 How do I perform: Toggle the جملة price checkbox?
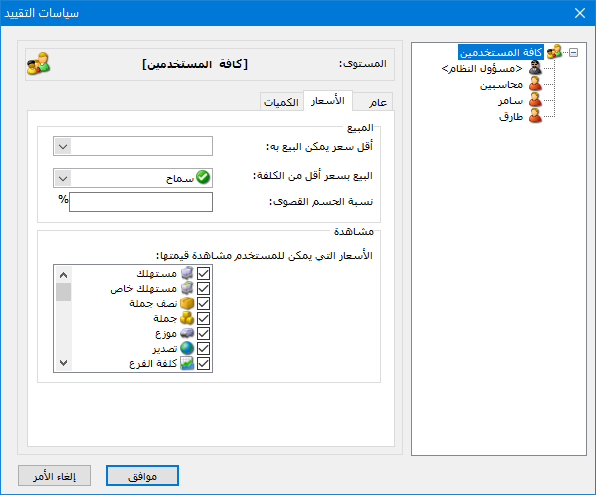[x=203, y=319]
